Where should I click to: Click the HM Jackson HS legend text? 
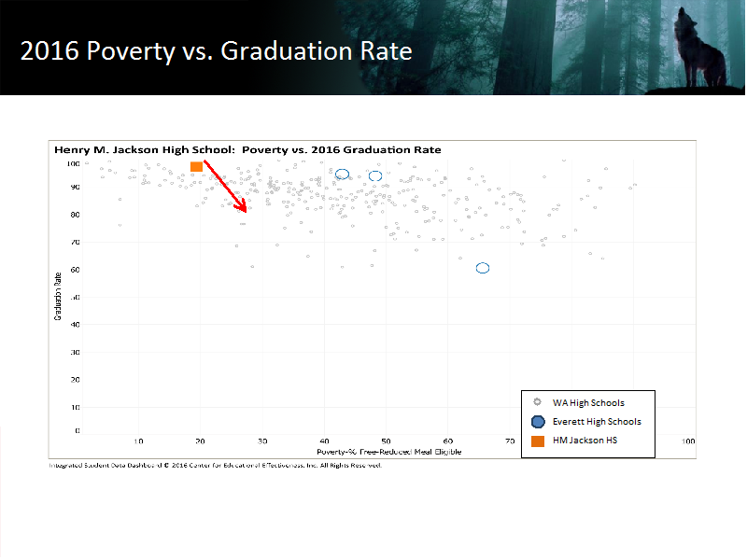[x=585, y=441]
